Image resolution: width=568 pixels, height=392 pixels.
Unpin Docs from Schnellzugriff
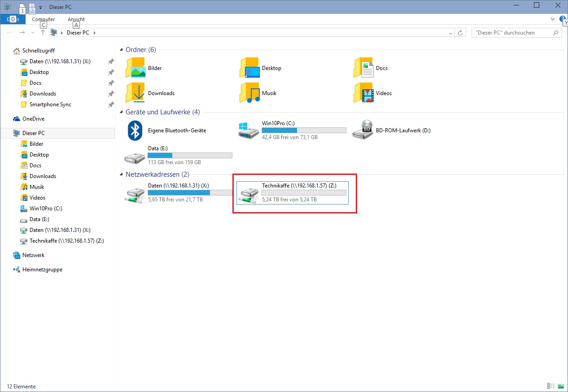[111, 83]
